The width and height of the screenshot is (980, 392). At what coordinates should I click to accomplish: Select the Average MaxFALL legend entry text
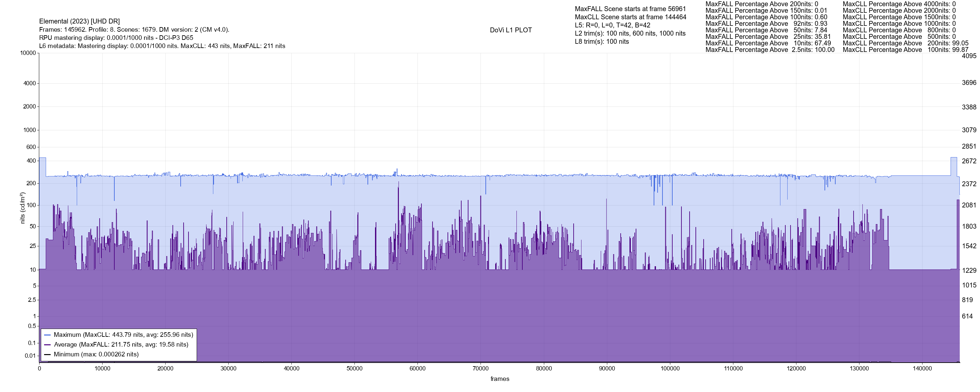121,345
